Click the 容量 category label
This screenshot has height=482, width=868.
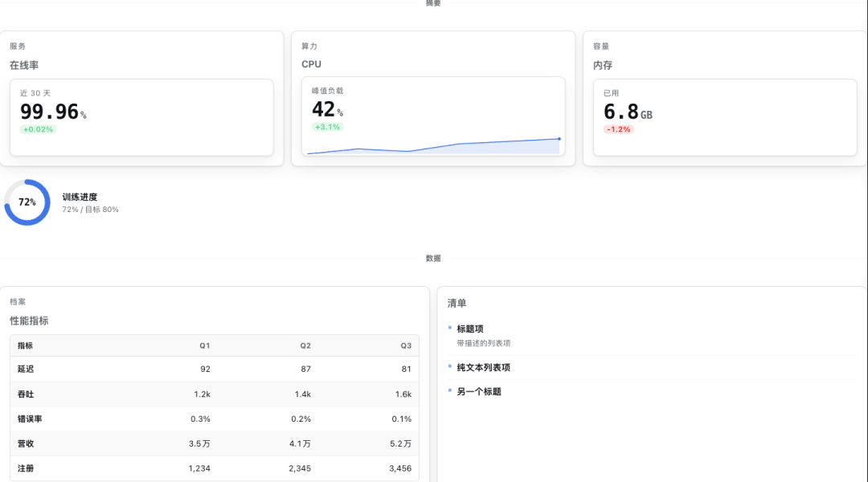601,47
